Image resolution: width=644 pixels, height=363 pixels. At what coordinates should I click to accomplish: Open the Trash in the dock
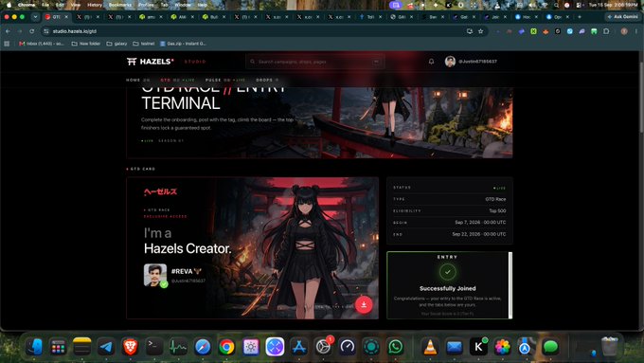click(x=610, y=346)
